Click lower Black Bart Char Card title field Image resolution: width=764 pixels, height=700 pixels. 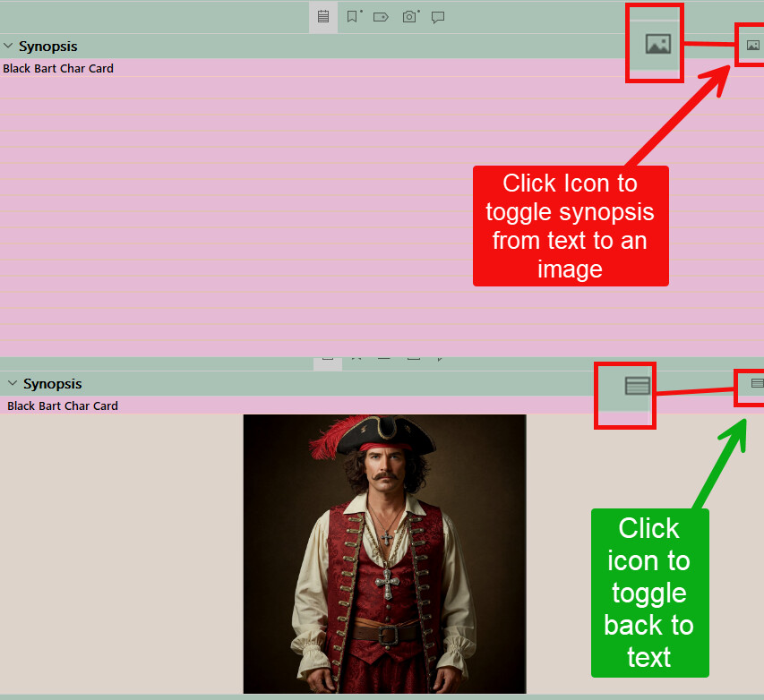click(63, 405)
